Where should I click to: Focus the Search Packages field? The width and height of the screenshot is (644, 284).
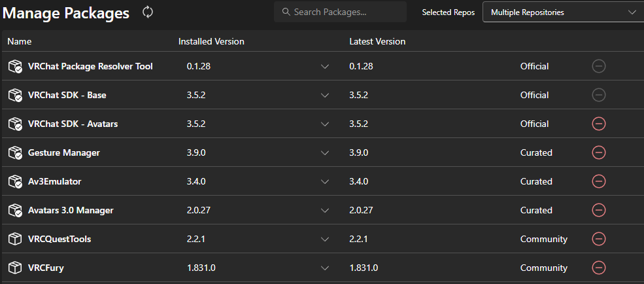(x=340, y=12)
